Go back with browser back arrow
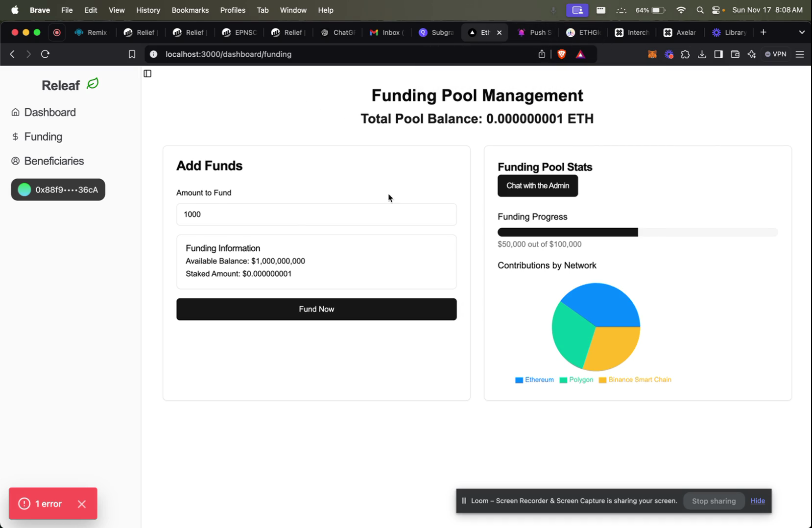 pos(12,54)
